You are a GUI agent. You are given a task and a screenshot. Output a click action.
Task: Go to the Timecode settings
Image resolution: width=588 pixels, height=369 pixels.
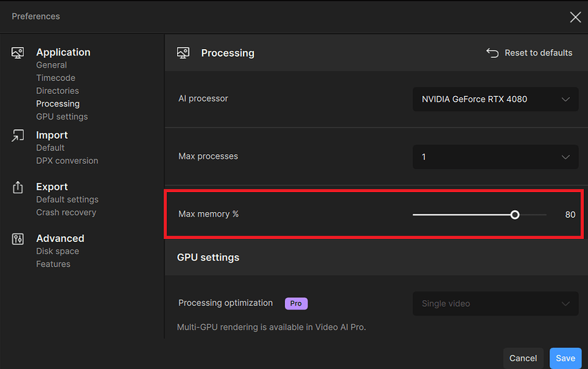coord(55,78)
